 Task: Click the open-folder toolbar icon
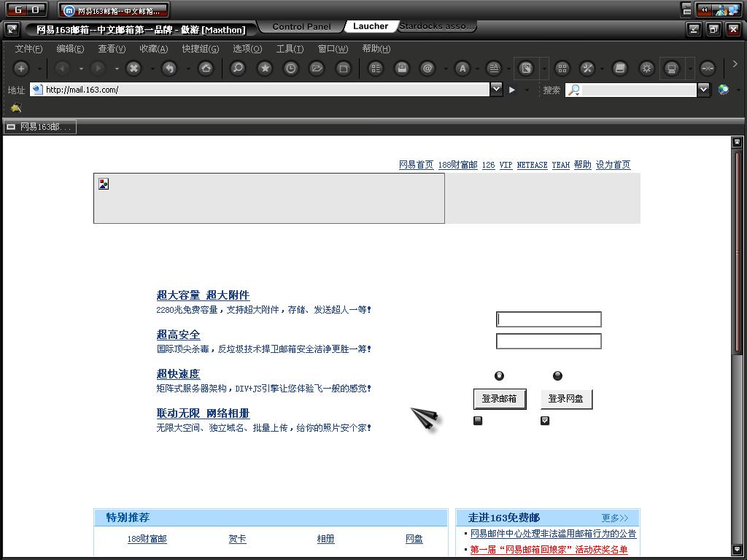317,69
